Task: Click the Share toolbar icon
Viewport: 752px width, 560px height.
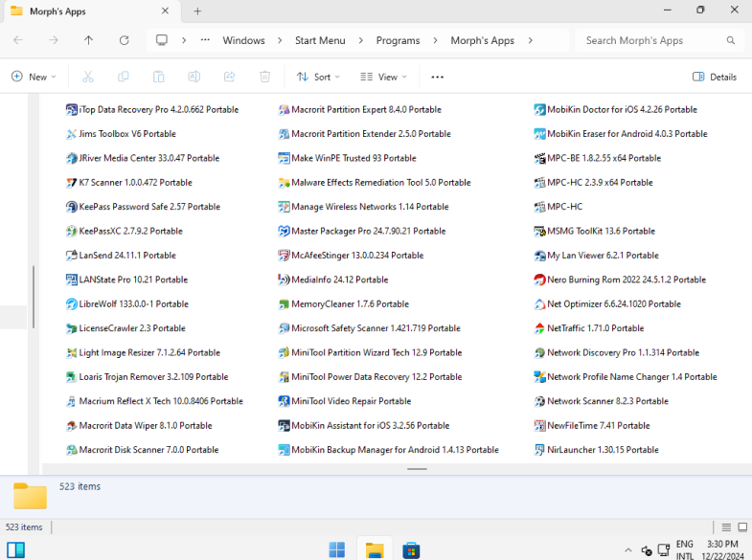Action: click(230, 77)
